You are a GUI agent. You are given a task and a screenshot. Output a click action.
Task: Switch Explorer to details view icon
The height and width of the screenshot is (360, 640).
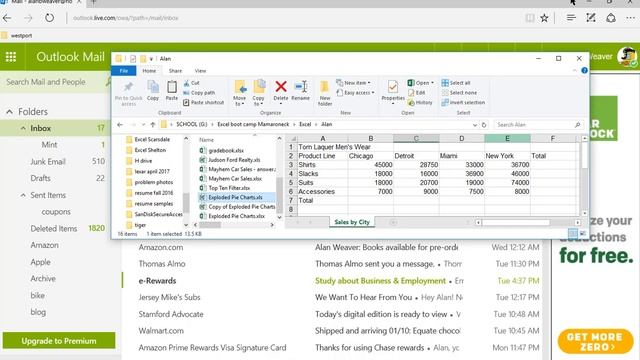573,233
